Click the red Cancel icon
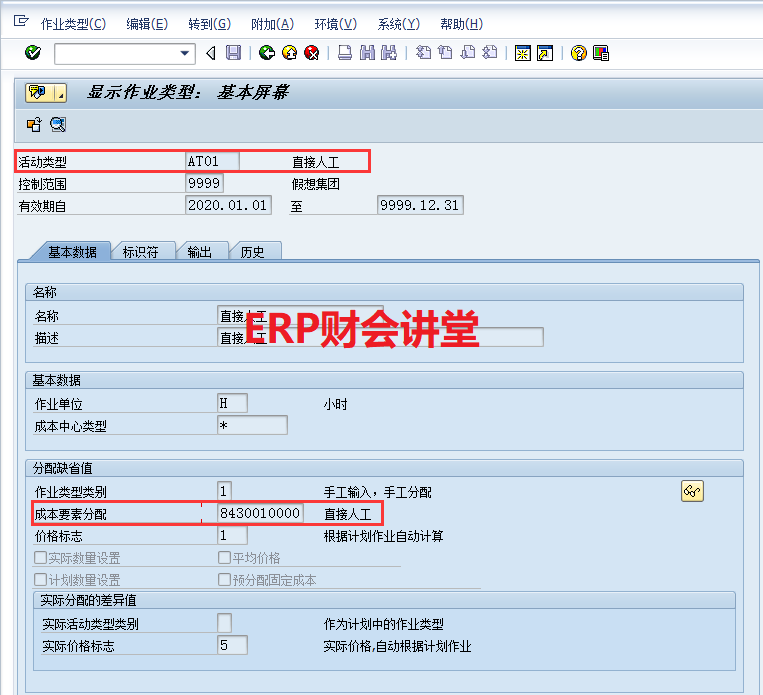Screen dimensions: 763x695 (x=311, y=53)
